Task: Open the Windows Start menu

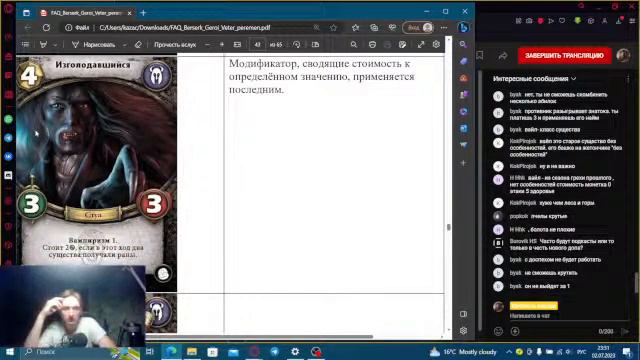Action: (x=9, y=351)
